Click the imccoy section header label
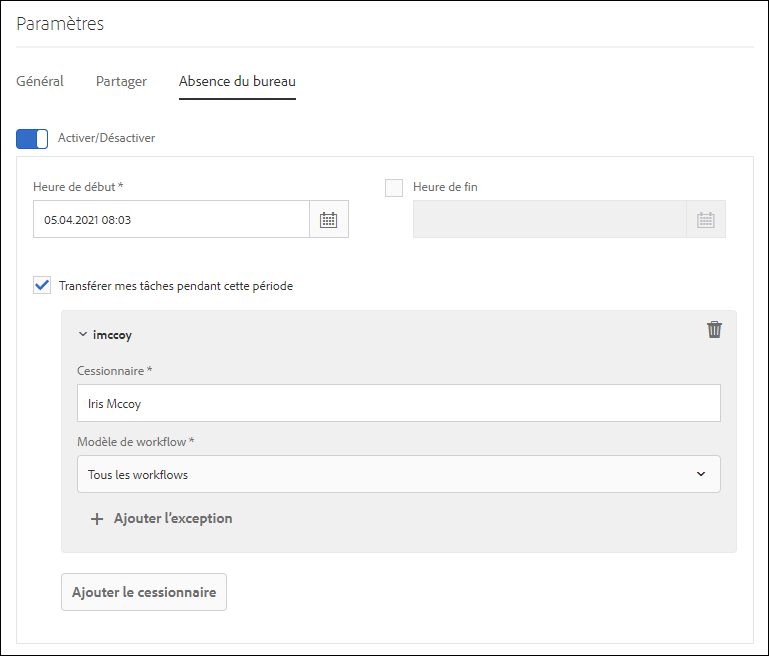The height and width of the screenshot is (656, 769). (x=112, y=334)
